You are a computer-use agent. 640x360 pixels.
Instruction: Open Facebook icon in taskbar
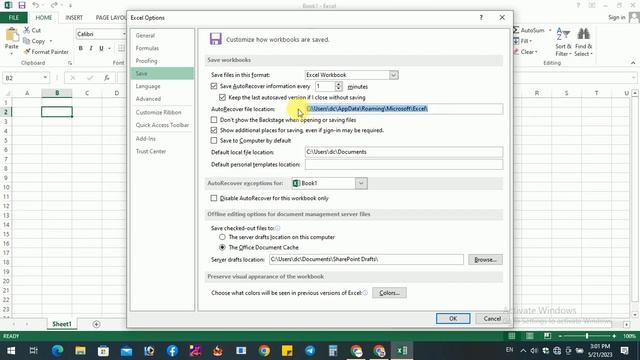point(172,351)
